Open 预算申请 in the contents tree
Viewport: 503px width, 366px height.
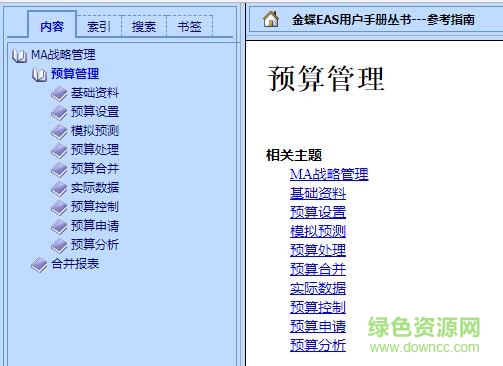pyautogui.click(x=95, y=226)
